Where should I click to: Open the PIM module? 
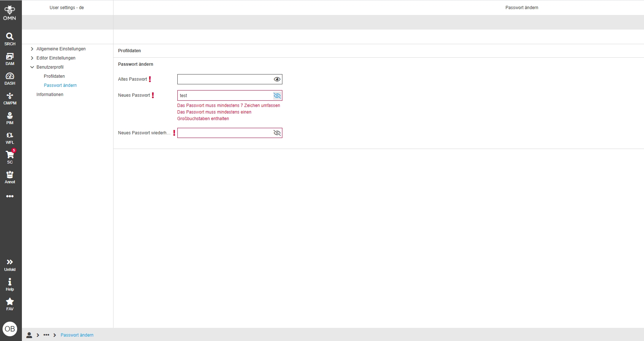(x=10, y=118)
